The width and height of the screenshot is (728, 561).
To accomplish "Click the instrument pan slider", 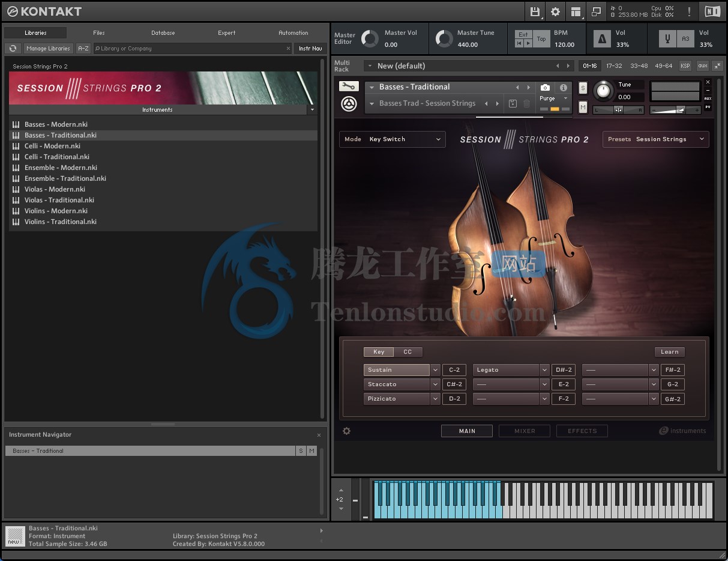I will click(x=618, y=110).
